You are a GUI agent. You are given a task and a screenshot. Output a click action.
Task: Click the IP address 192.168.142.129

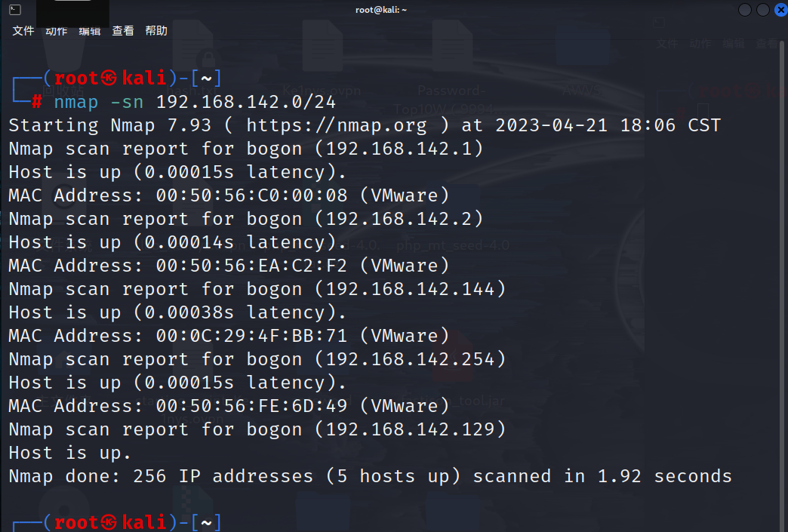410,429
